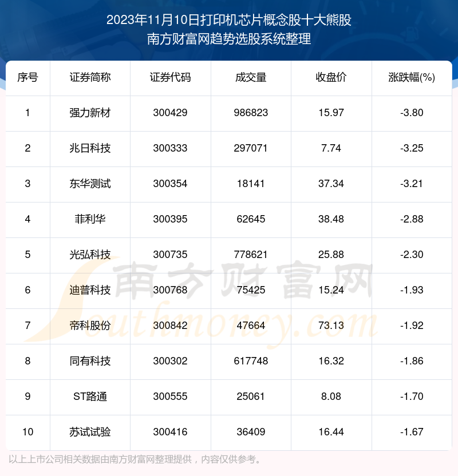Click closing price '37.34'

click(x=331, y=184)
